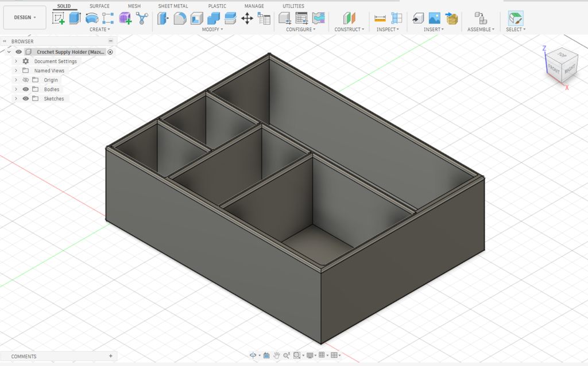
Task: Expand the Bodies node
Action: point(16,89)
